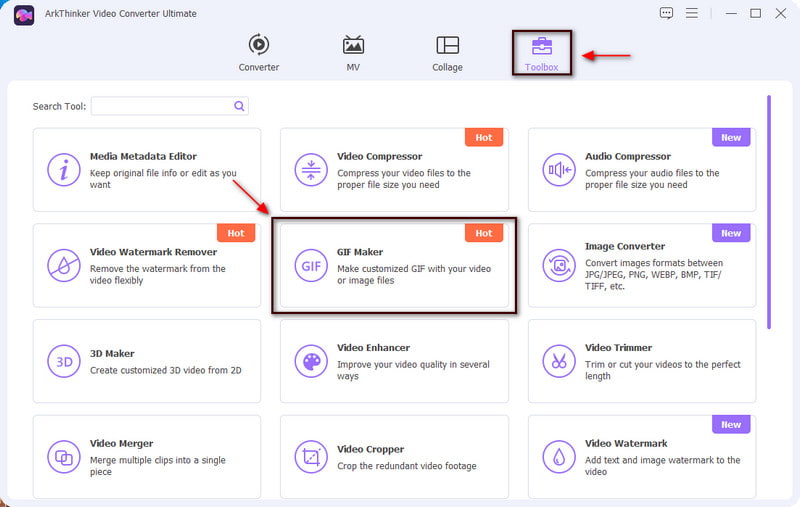Open Video Watermark Remover title
800x507 pixels.
(154, 252)
